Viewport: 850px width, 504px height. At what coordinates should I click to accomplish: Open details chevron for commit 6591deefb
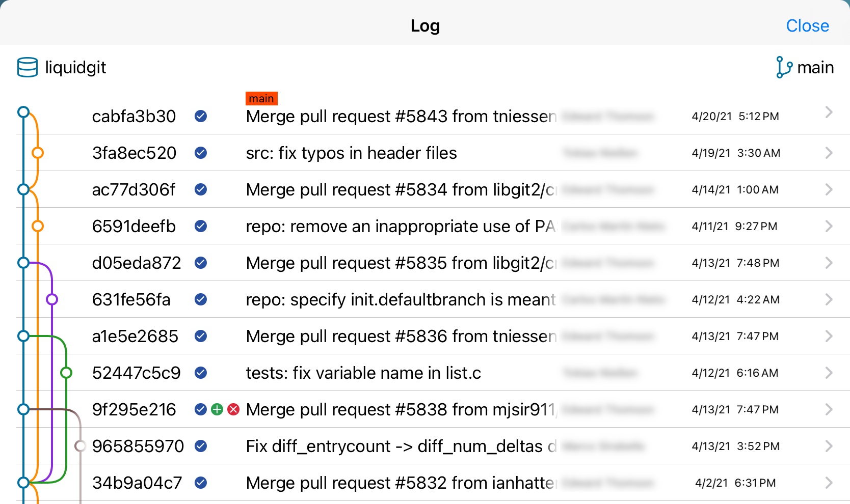pyautogui.click(x=829, y=226)
